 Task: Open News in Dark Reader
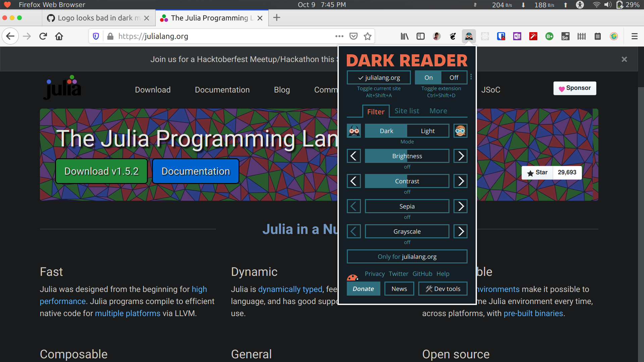pyautogui.click(x=399, y=289)
